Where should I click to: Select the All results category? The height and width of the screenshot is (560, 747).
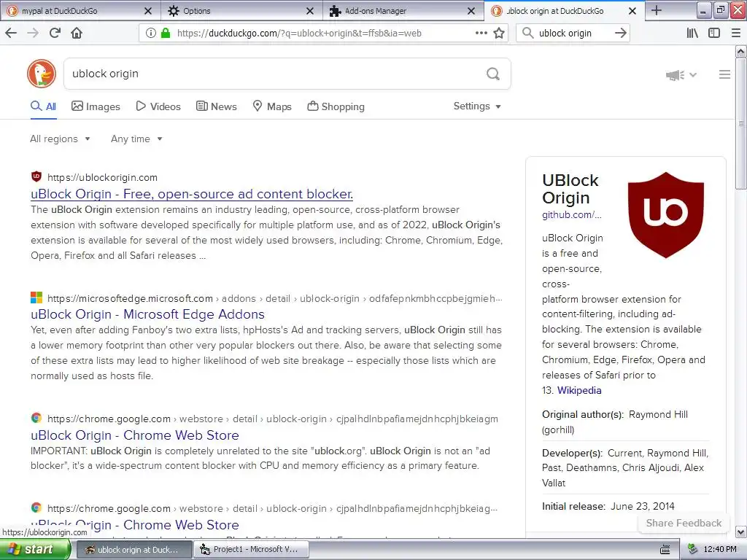pos(43,106)
